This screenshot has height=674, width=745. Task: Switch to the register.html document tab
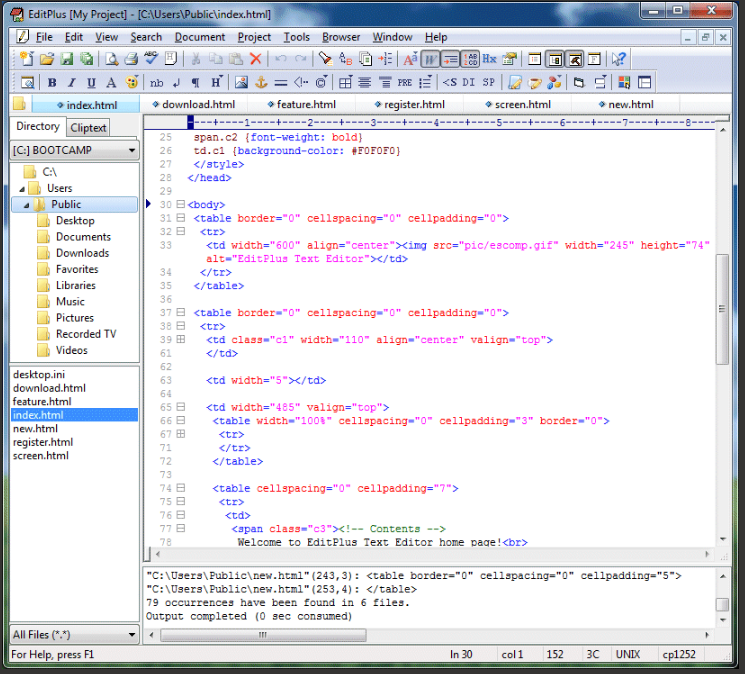tap(410, 104)
